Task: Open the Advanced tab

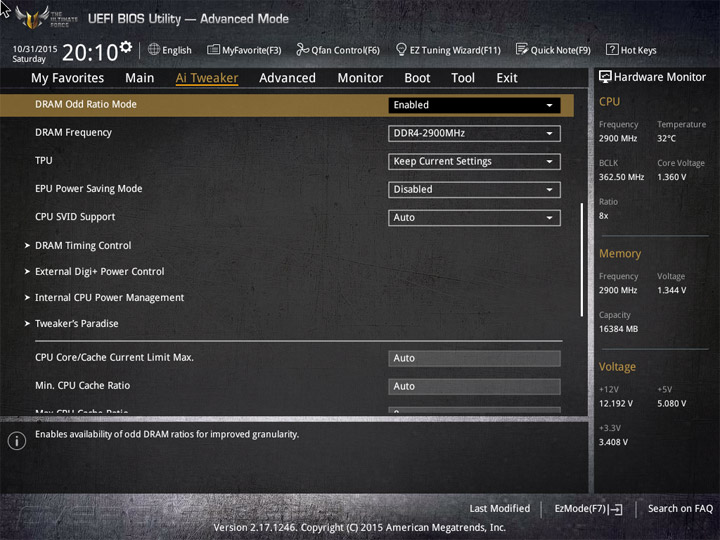Action: (287, 78)
